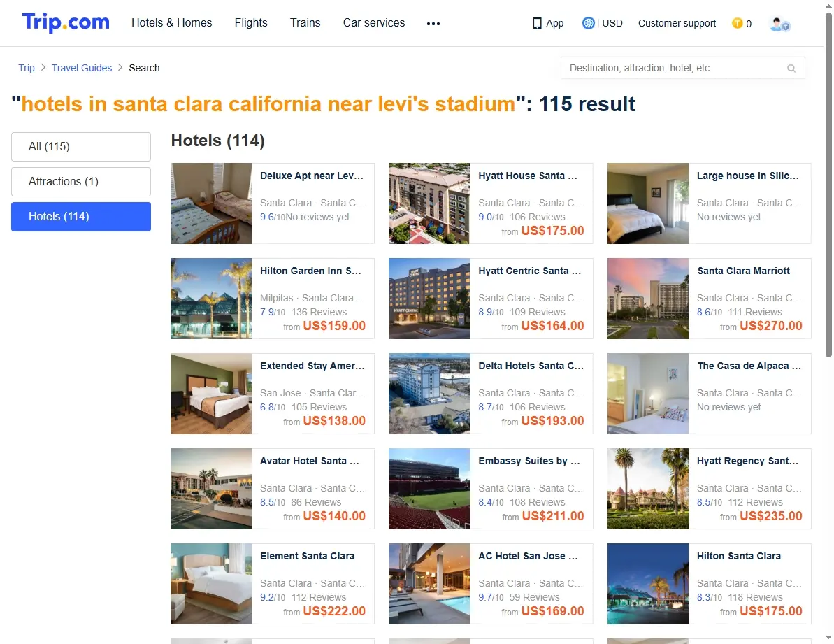Click the Santa Clara Marriott title
The height and width of the screenshot is (644, 834).
point(744,271)
